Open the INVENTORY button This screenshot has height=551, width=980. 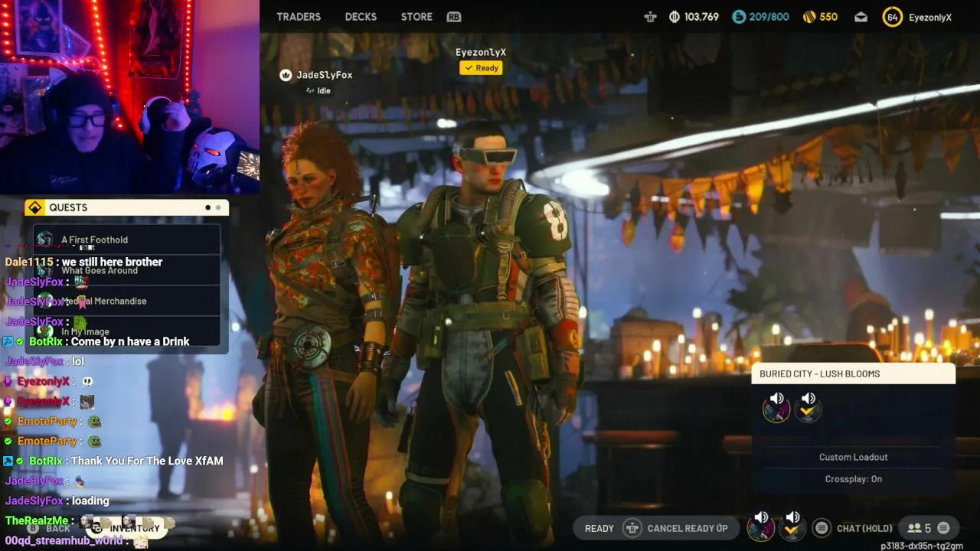[x=126, y=528]
